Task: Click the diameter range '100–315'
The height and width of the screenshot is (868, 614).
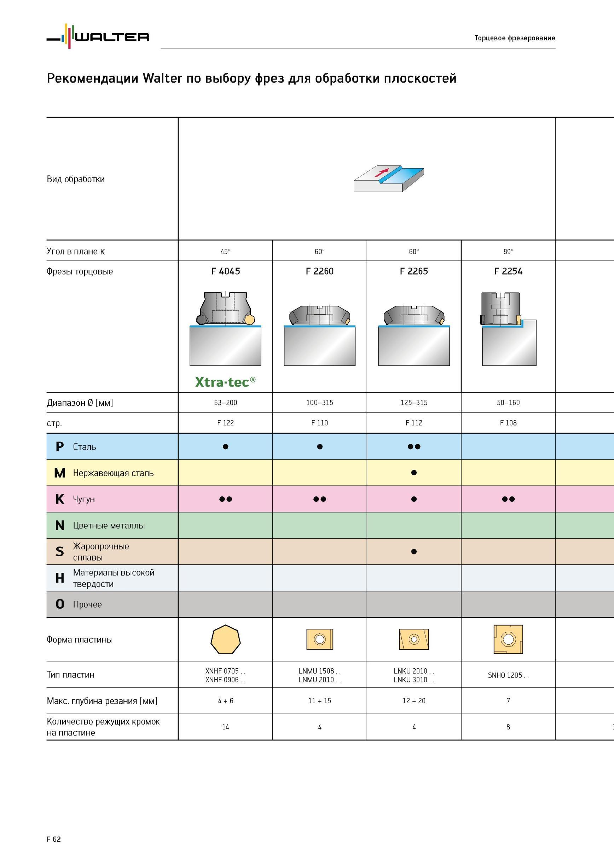Action: (x=320, y=403)
